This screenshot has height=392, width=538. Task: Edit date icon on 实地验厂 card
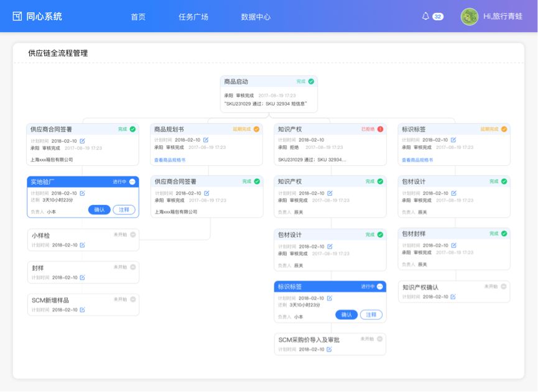tap(82, 193)
